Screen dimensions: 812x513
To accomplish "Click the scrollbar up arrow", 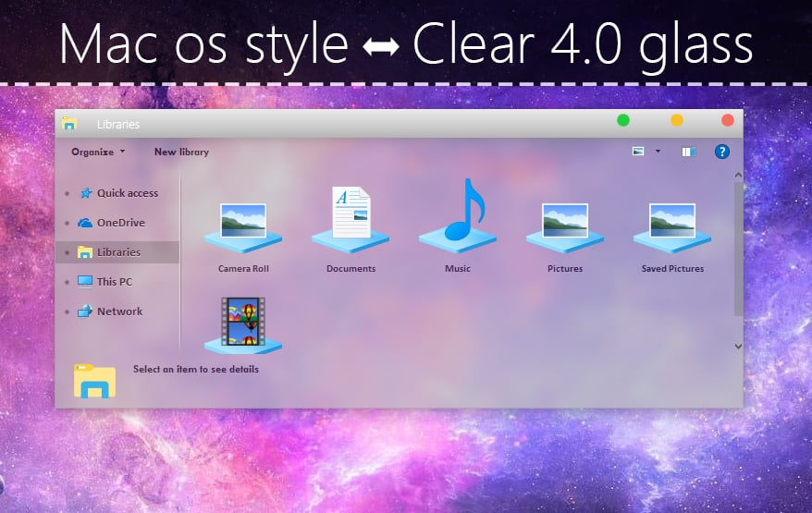I will [x=738, y=176].
